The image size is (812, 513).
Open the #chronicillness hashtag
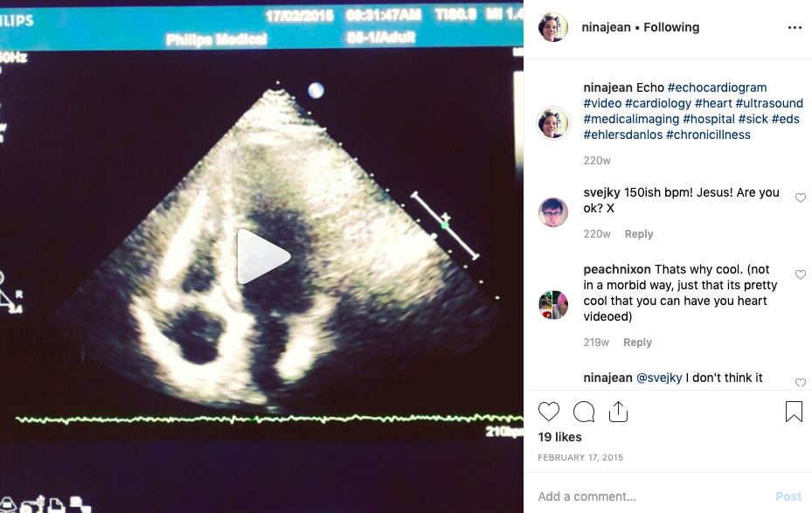709,135
